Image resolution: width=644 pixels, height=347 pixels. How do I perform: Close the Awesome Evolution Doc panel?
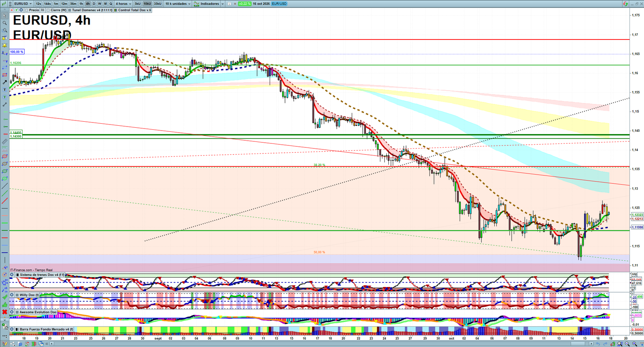coord(12,312)
